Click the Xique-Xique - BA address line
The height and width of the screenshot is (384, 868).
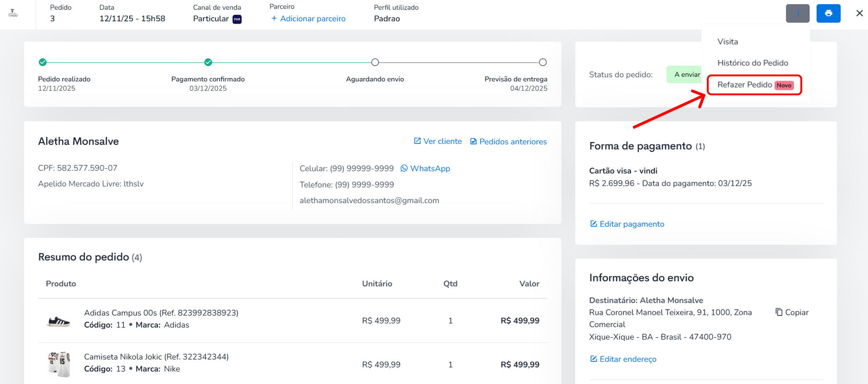[x=660, y=337]
